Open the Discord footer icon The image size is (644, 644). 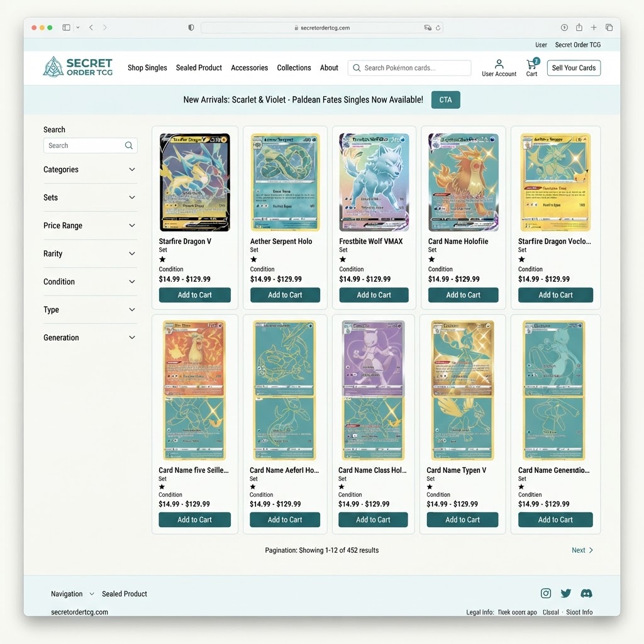[x=586, y=593]
